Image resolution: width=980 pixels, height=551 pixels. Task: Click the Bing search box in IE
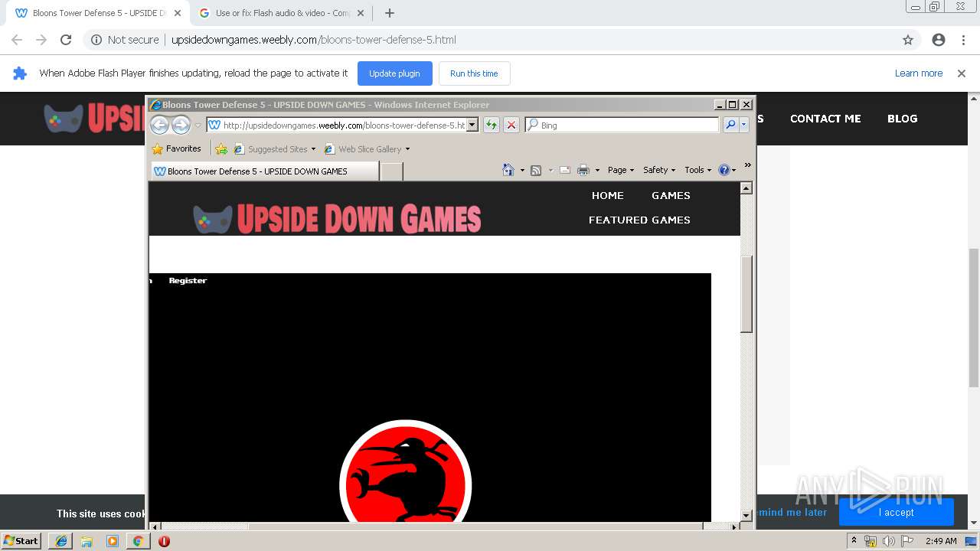(622, 125)
